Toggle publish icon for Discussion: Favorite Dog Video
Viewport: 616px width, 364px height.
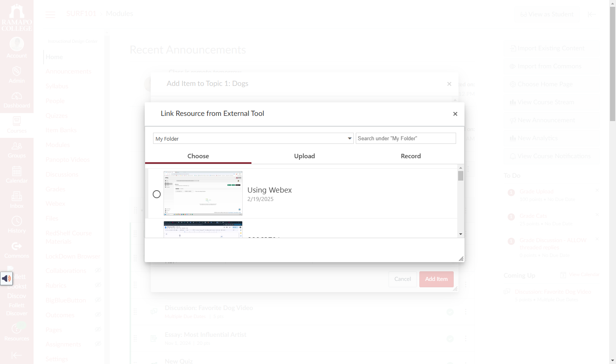[450, 312]
